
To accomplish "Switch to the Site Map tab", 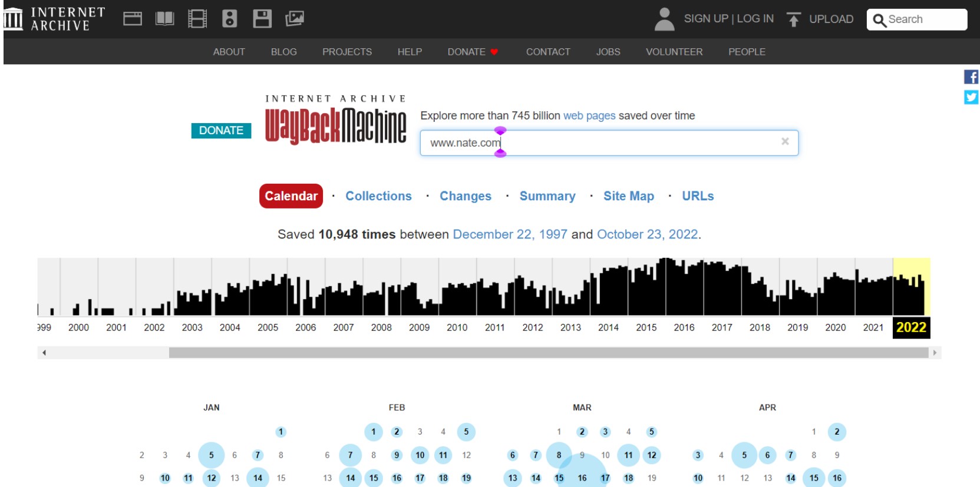I will point(629,196).
